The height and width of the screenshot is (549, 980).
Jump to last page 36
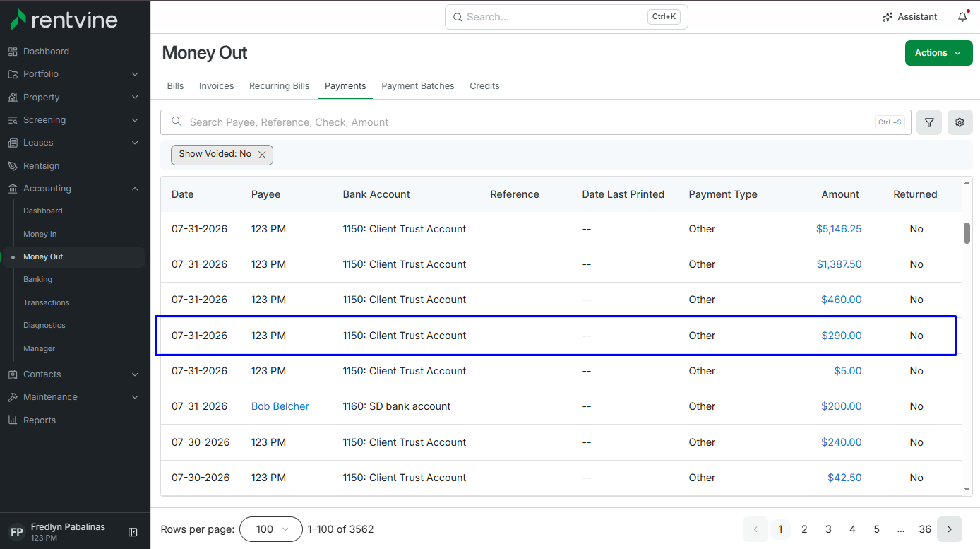[925, 529]
